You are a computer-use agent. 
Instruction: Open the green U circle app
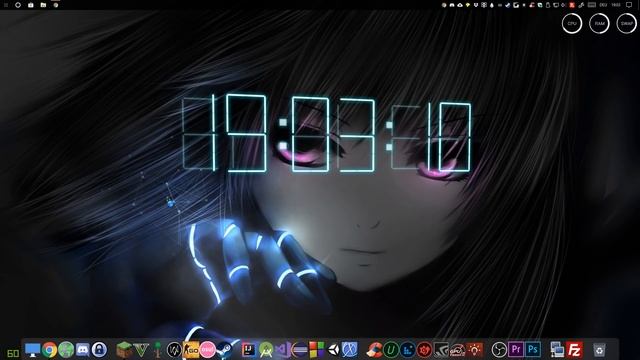[391, 350]
